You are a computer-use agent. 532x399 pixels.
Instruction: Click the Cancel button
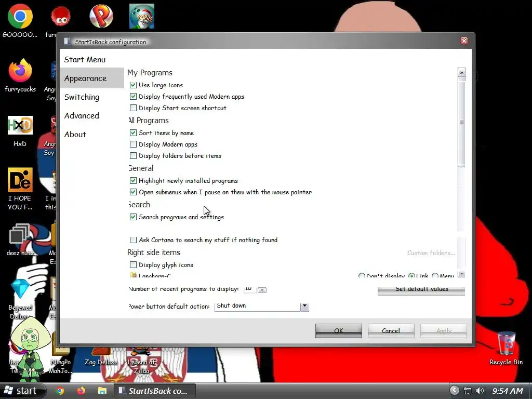click(391, 330)
